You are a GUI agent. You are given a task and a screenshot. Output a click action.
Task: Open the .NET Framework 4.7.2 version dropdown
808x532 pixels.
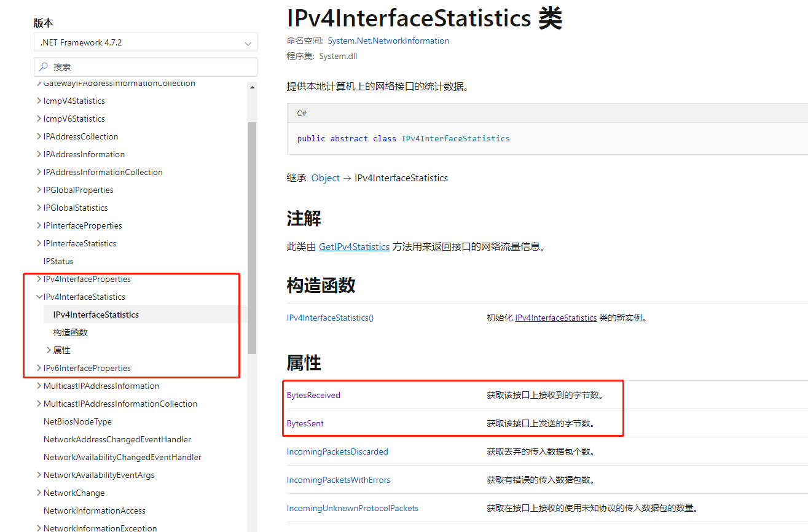[x=145, y=43]
